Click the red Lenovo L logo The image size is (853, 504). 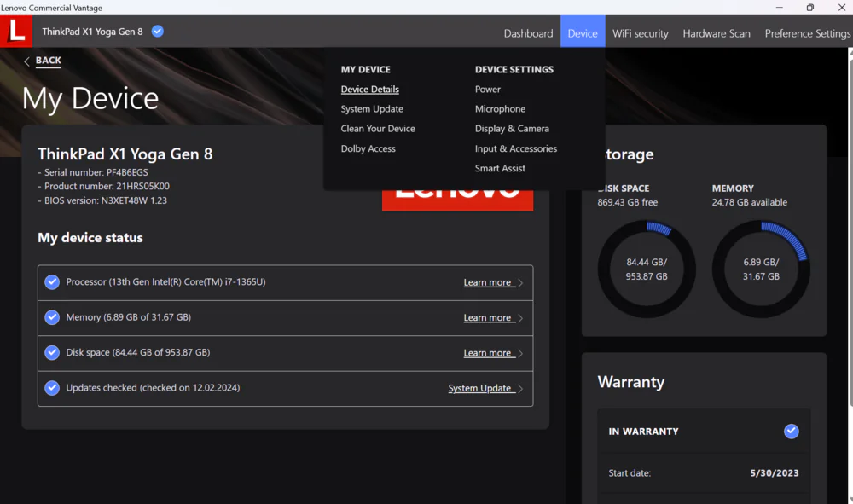(x=15, y=31)
